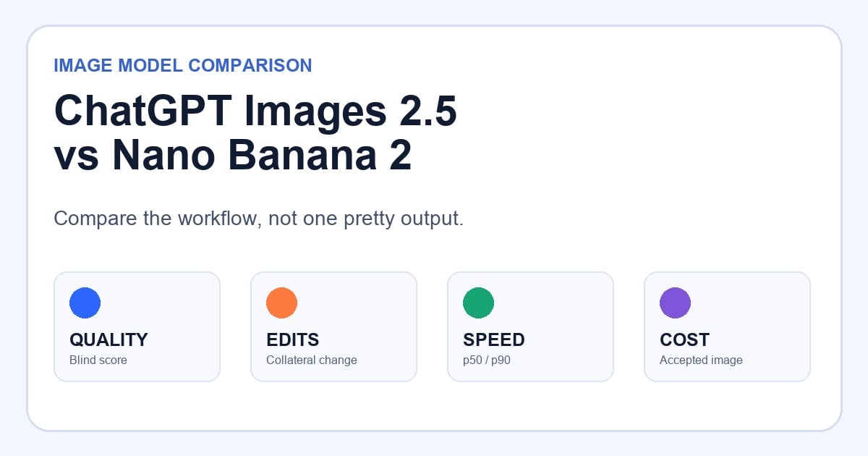Viewport: 868px width, 456px height.
Task: Click the p50 / p90 caption
Action: 487,360
